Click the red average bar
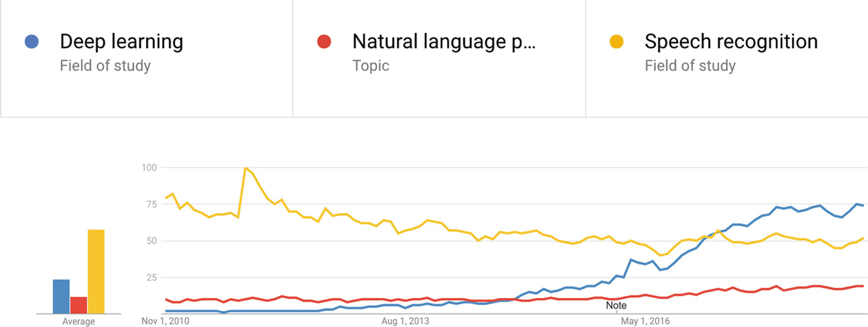 pyautogui.click(x=79, y=305)
